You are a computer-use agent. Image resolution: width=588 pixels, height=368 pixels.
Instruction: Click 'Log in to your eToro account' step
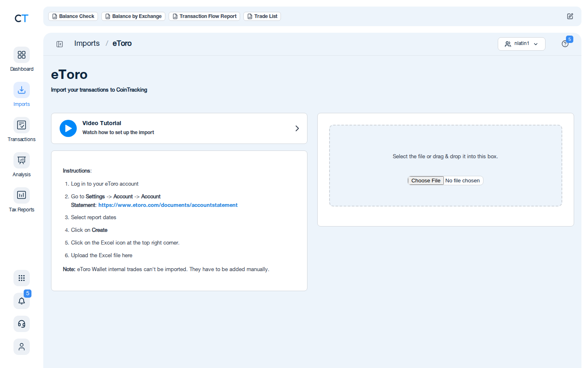tap(105, 184)
